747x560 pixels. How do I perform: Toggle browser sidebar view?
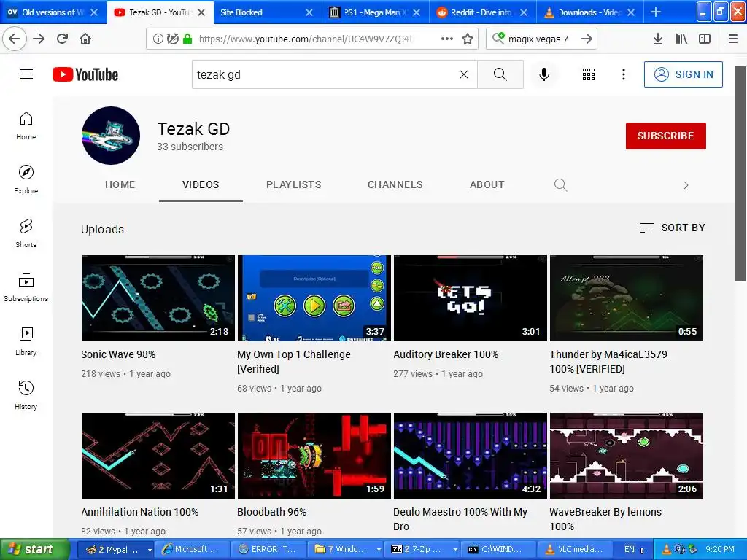[705, 39]
